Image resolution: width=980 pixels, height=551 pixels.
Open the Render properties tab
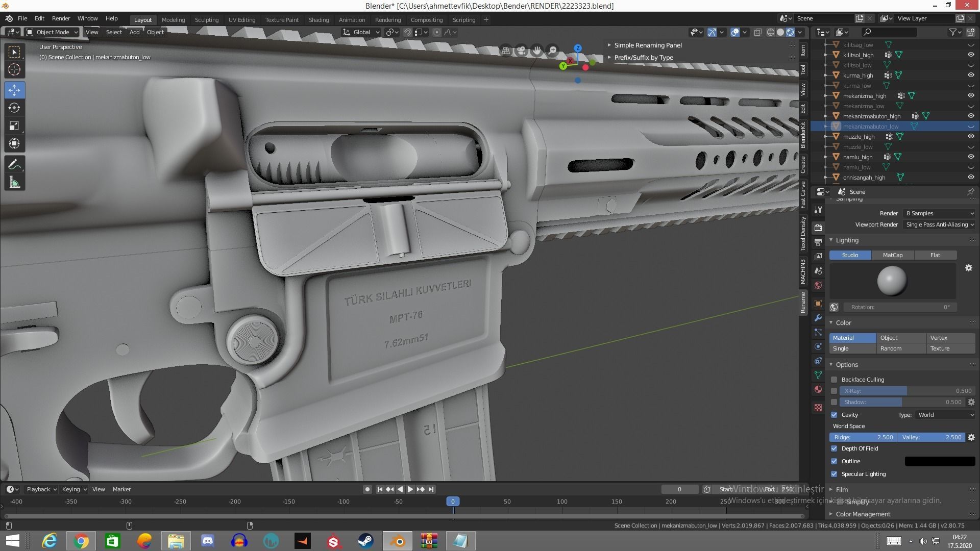pyautogui.click(x=818, y=228)
